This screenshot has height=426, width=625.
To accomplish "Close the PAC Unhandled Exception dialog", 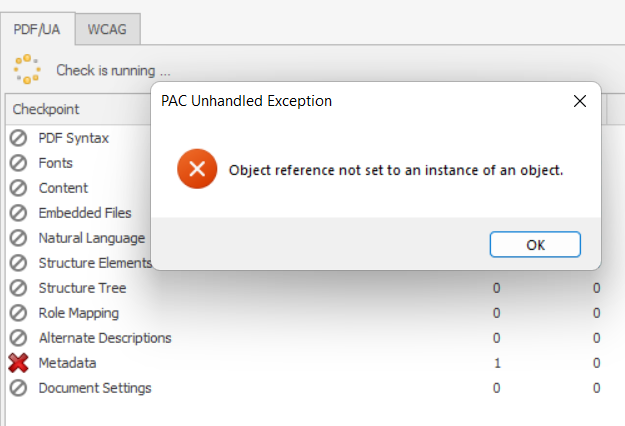I will (580, 101).
